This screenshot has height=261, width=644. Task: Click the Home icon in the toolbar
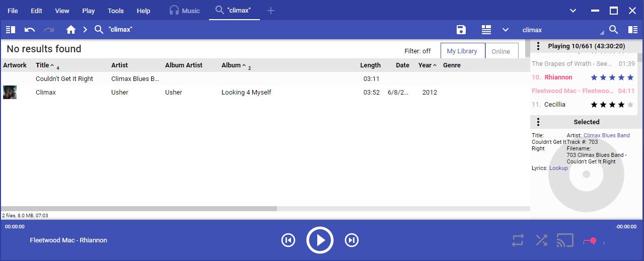tap(71, 30)
